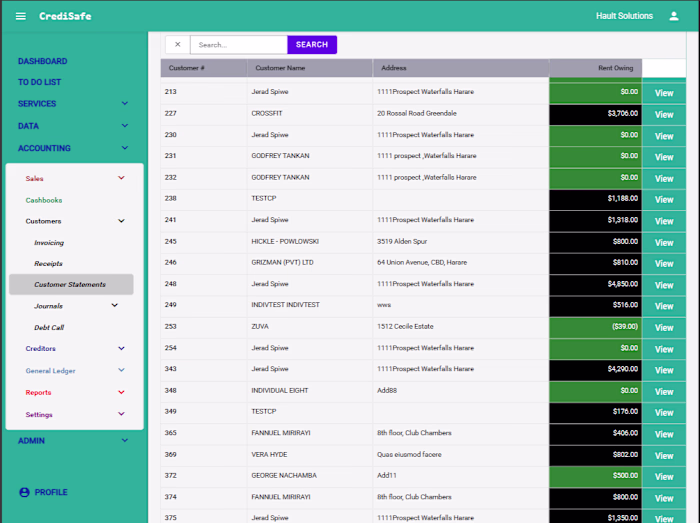View statement for customer 254

point(664,349)
